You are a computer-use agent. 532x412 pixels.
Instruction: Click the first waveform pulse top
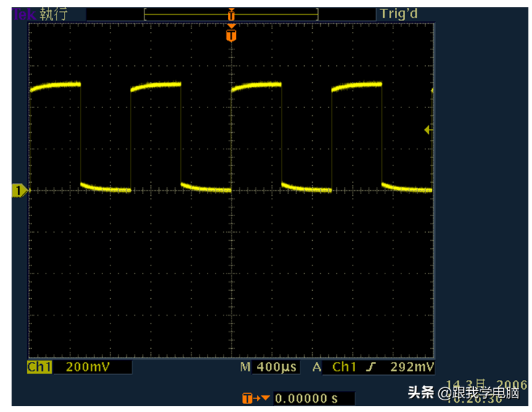point(56,85)
